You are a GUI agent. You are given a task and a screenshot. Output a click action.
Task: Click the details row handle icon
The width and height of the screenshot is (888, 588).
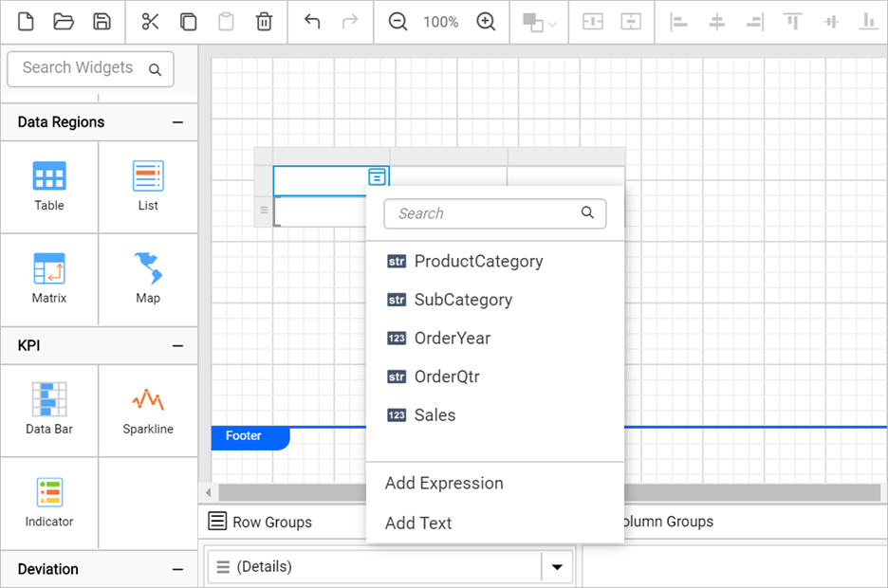pos(264,211)
